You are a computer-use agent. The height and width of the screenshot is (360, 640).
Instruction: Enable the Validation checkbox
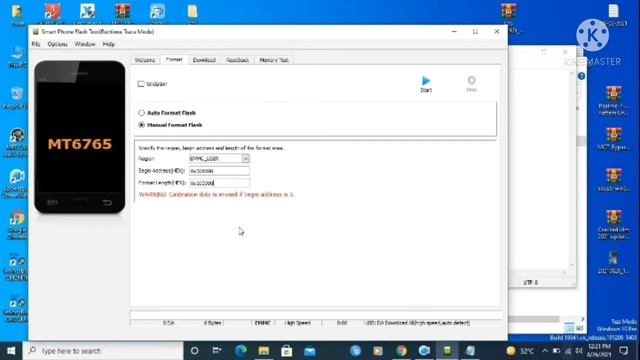[141, 84]
